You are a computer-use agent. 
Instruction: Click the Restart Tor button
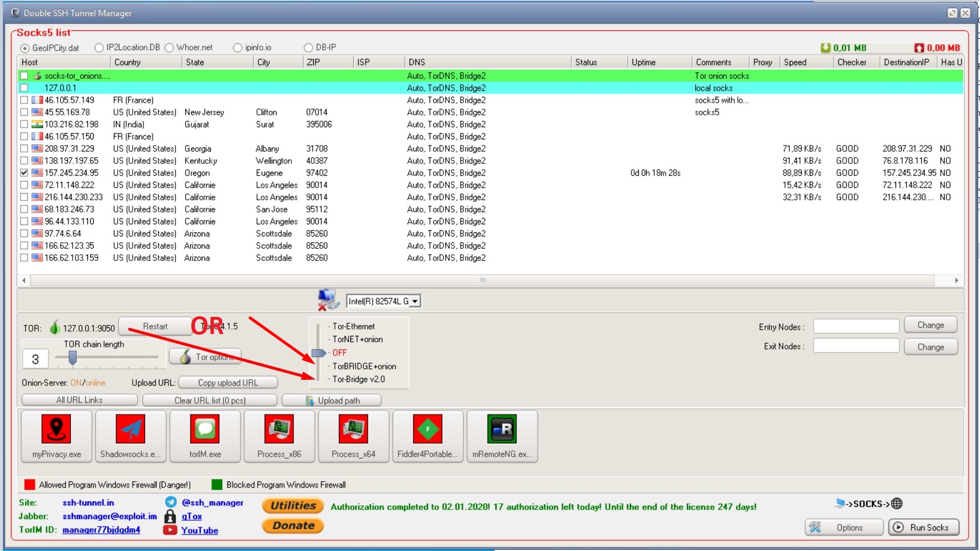tap(155, 327)
